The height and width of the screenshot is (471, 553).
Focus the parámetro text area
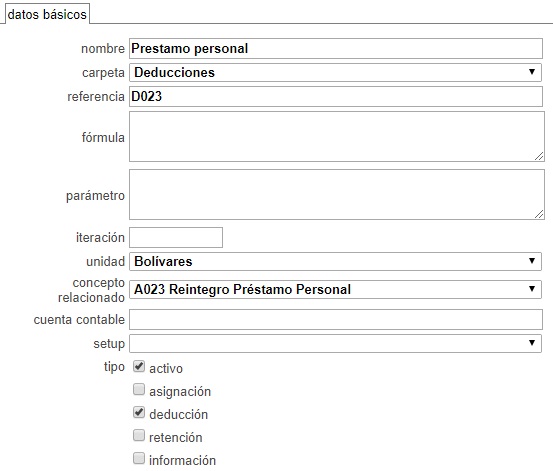pyautogui.click(x=337, y=194)
